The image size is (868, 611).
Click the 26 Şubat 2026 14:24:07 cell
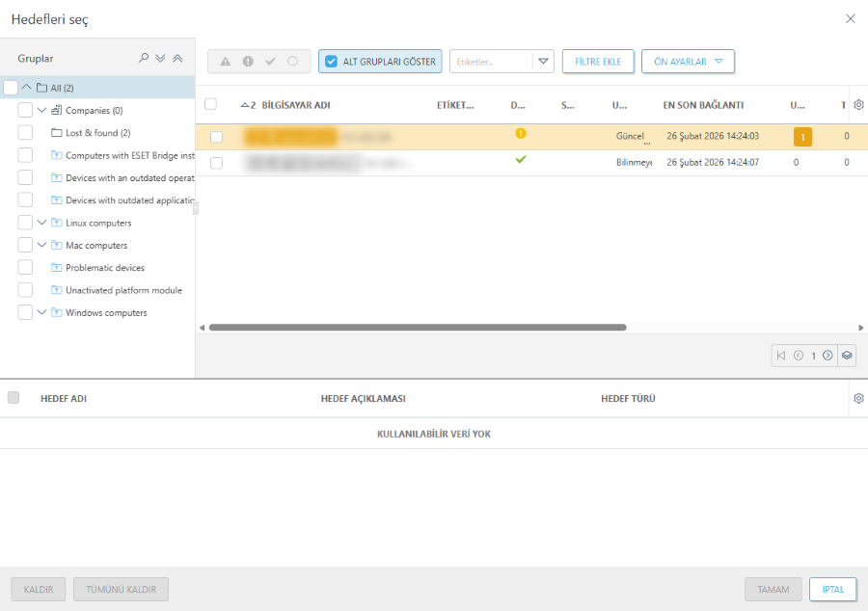click(x=713, y=163)
